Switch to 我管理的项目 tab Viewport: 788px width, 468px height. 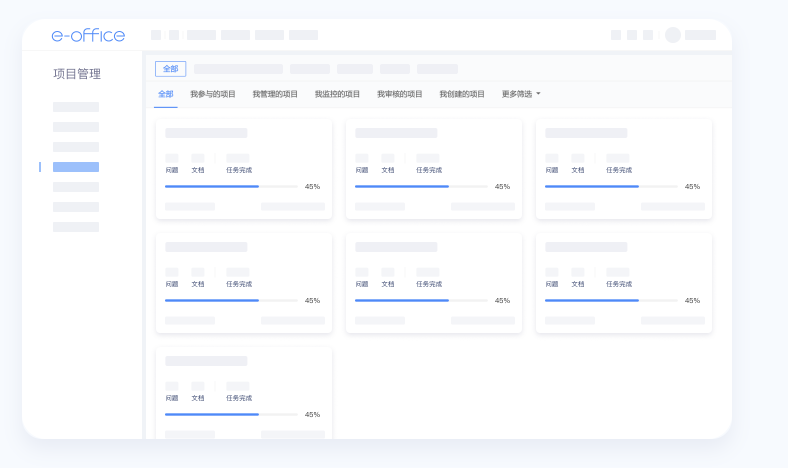(275, 94)
